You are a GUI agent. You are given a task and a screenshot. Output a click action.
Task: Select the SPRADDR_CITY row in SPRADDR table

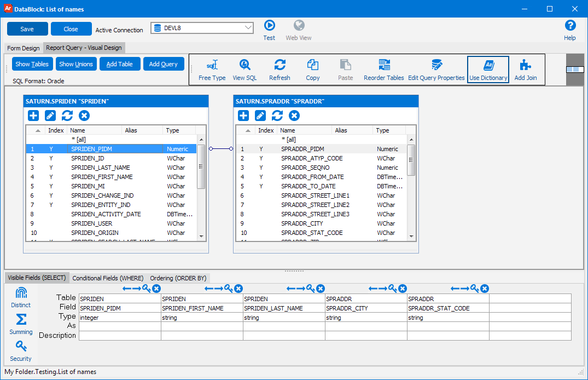[322, 223]
